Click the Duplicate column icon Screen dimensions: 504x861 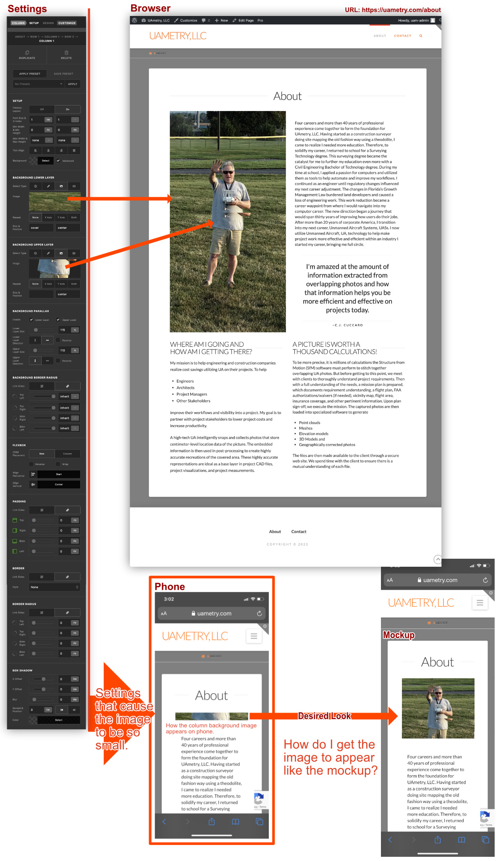tap(27, 53)
